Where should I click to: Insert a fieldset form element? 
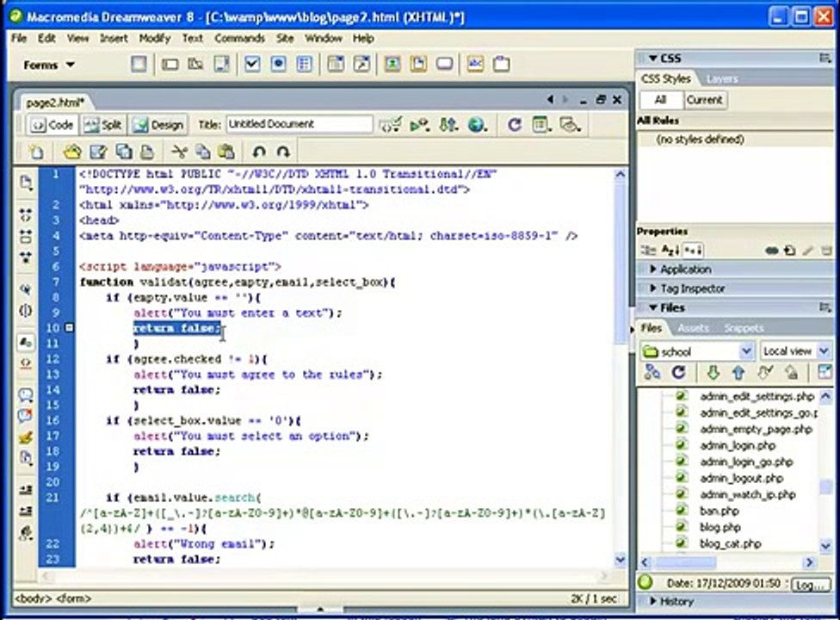click(501, 65)
